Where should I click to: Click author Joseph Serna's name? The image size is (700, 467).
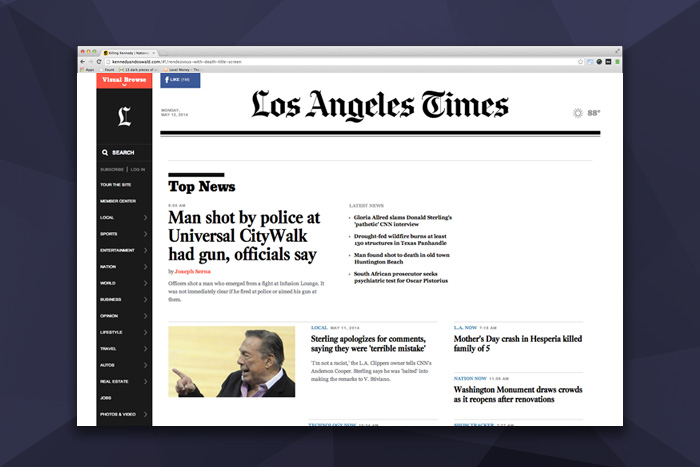[192, 271]
